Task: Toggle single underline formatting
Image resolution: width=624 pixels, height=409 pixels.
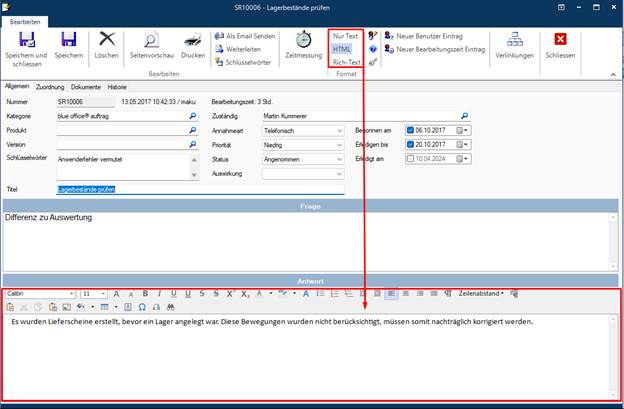Action: click(174, 294)
